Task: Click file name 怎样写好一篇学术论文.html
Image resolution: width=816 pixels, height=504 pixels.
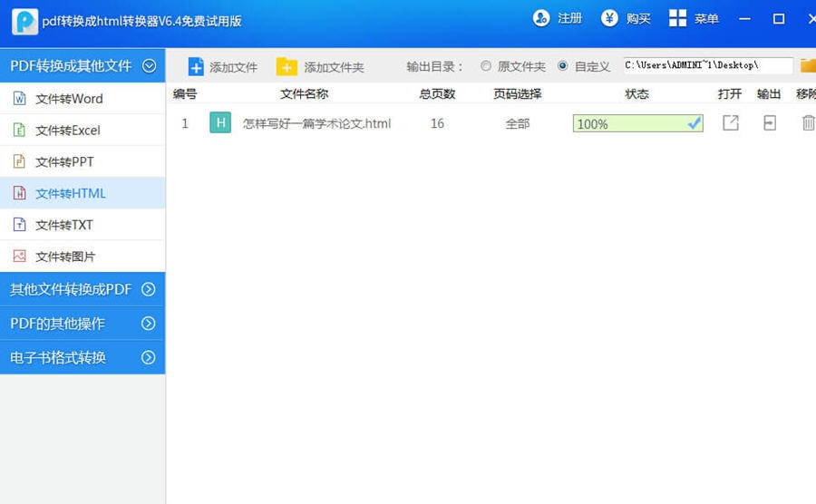Action: pyautogui.click(x=316, y=123)
